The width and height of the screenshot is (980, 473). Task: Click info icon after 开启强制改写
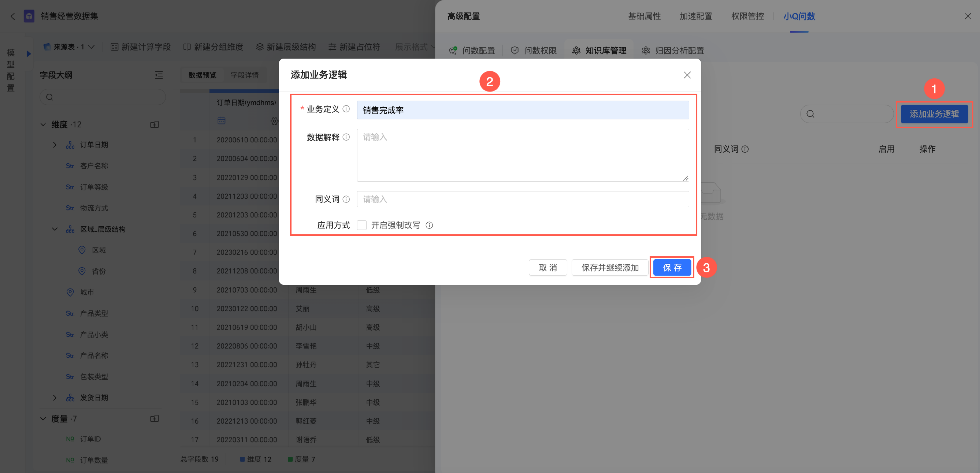[429, 226]
